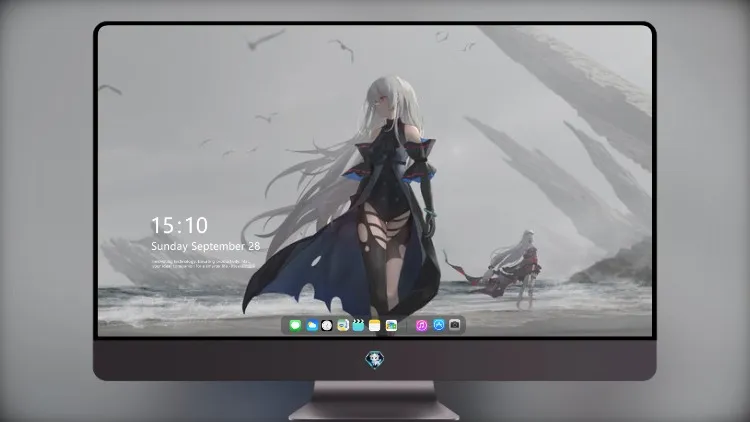
Task: Click the 15:10 clock widget
Action: [179, 225]
